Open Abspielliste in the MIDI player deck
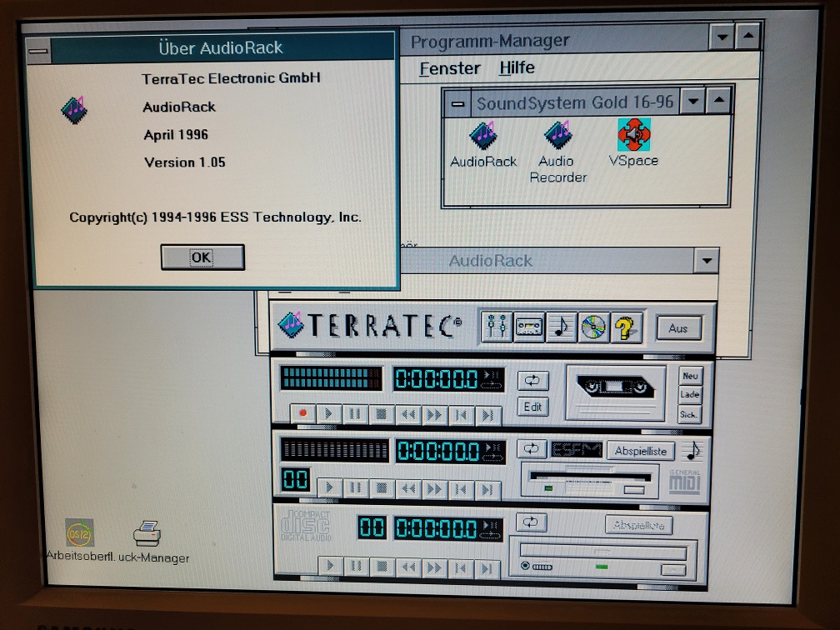This screenshot has height=630, width=840. [x=641, y=451]
